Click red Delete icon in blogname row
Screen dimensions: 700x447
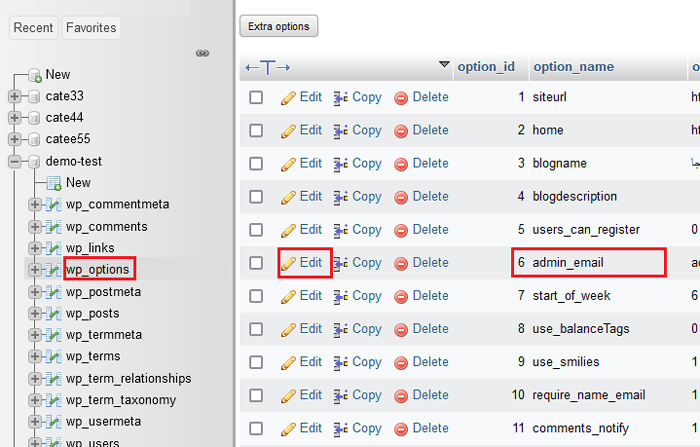point(401,164)
